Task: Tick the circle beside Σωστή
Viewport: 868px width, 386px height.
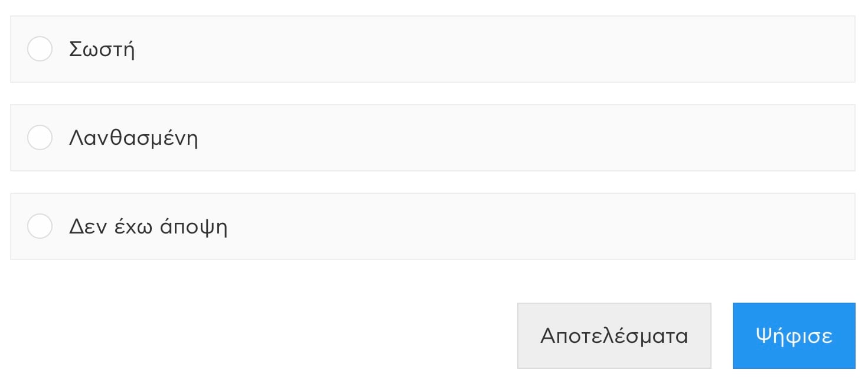Action: (40, 49)
